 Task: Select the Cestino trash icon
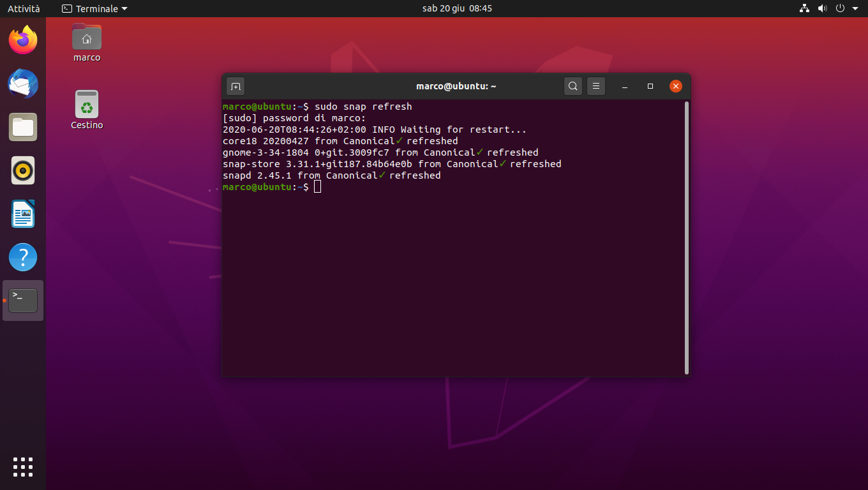point(87,110)
